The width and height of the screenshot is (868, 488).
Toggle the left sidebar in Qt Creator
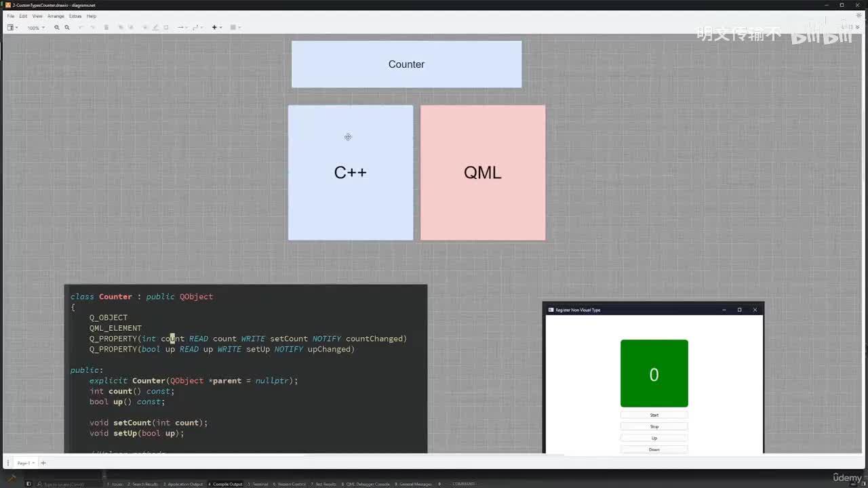(28, 484)
